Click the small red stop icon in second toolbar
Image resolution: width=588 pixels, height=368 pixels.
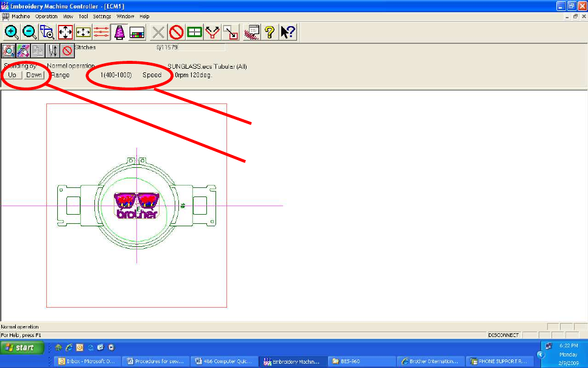pos(67,50)
